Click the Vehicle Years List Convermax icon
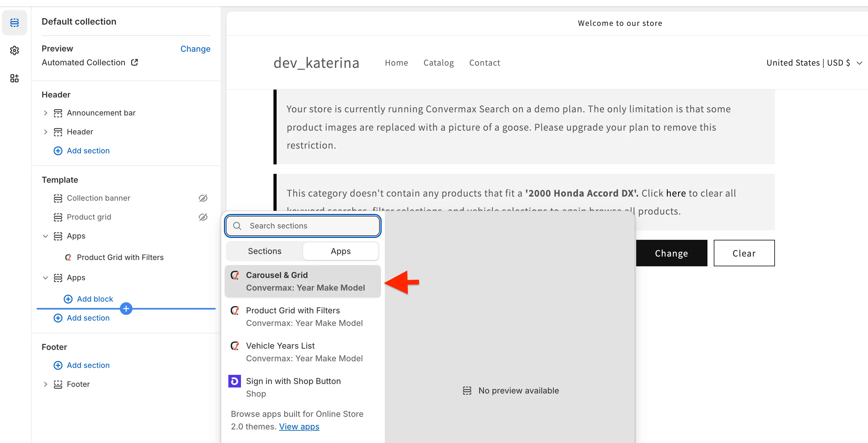 click(x=235, y=346)
